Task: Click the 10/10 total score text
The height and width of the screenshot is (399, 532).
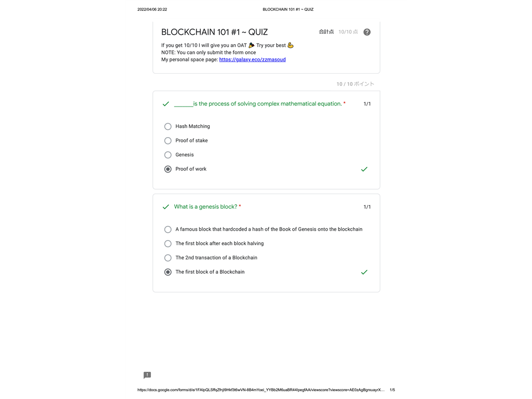Action: tap(348, 32)
